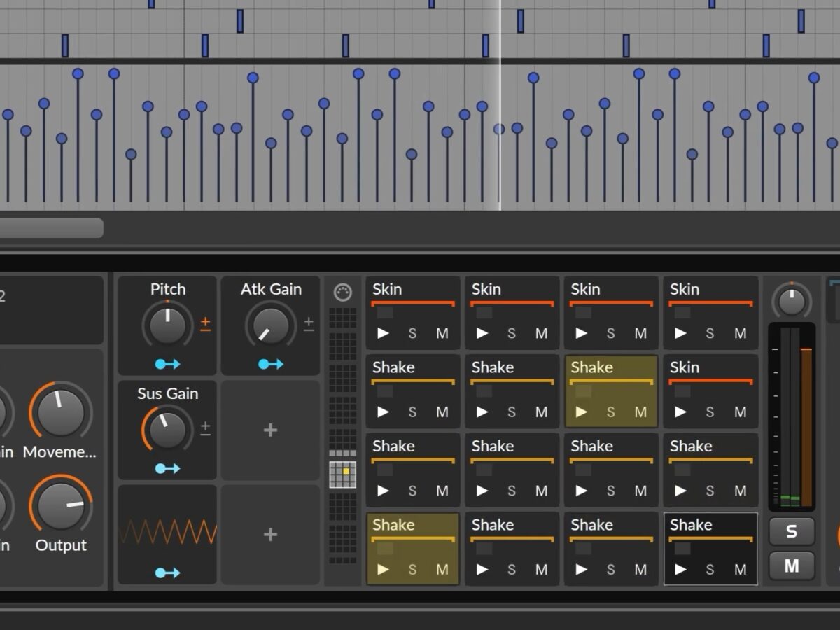Select the highlighted bank in the pad scroller
This screenshot has height=630, width=840.
click(x=342, y=475)
